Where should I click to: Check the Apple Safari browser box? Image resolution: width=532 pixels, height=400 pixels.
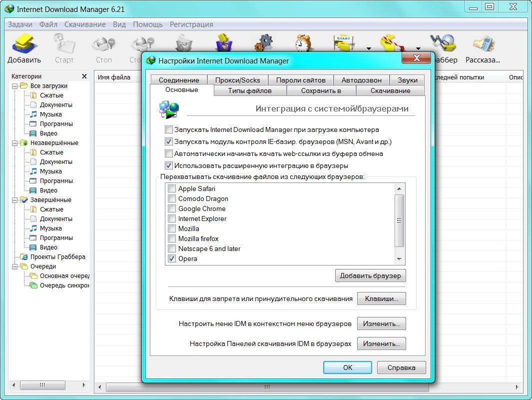pyautogui.click(x=172, y=188)
